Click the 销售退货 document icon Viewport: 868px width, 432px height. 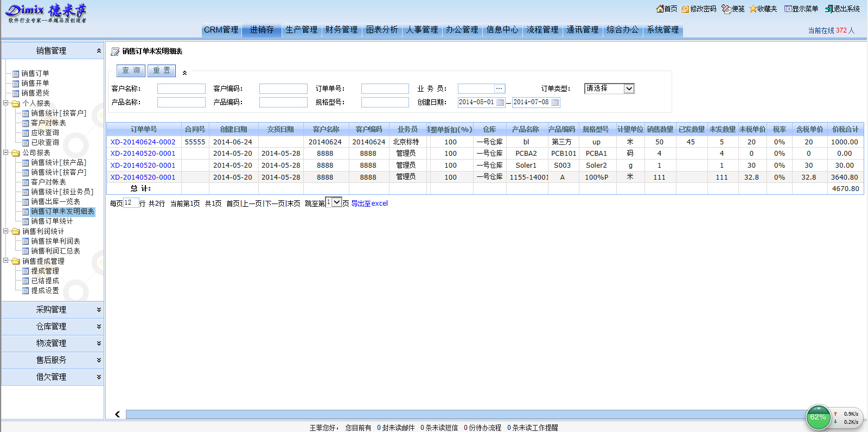click(16, 93)
